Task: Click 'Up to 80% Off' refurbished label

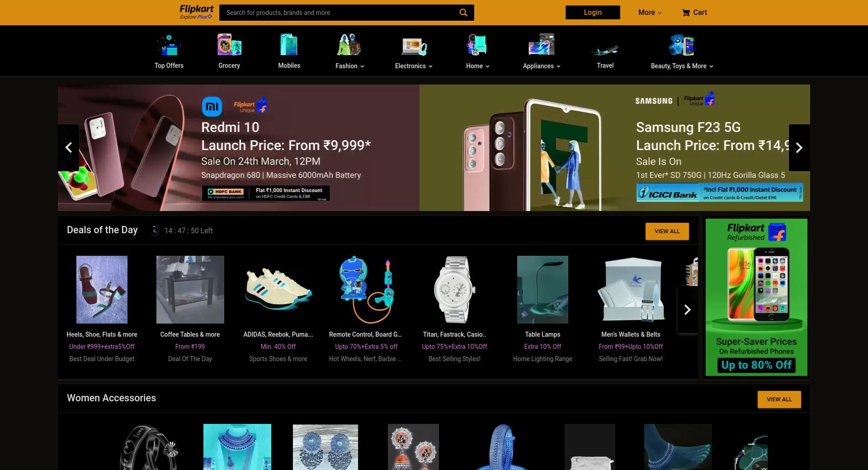Action: [x=756, y=365]
